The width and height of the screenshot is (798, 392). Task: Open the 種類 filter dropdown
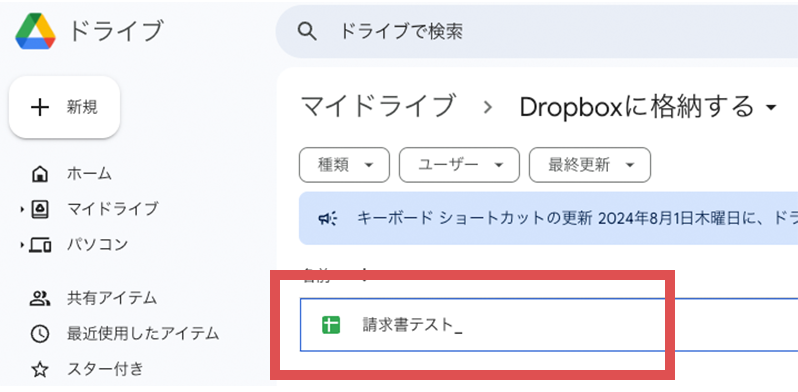[x=345, y=165]
